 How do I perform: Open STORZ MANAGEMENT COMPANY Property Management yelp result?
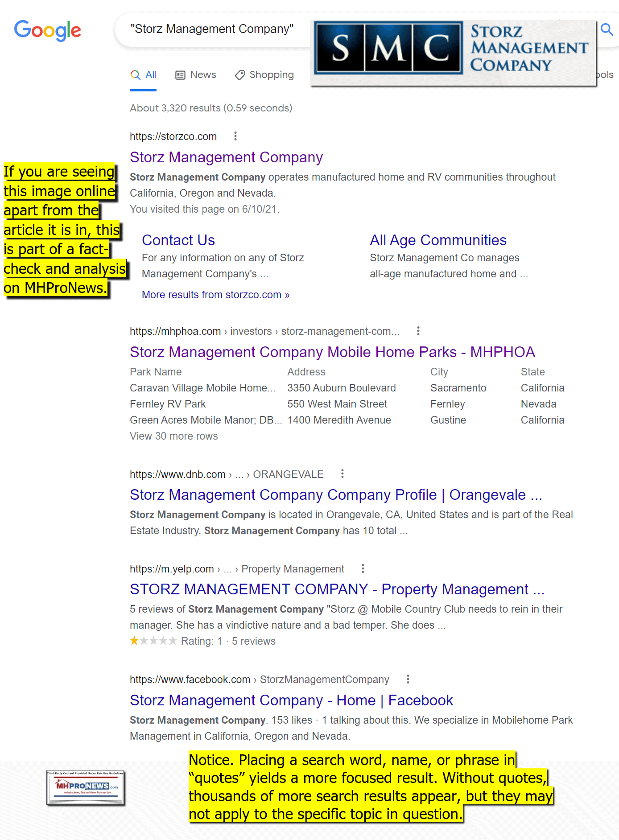click(337, 589)
